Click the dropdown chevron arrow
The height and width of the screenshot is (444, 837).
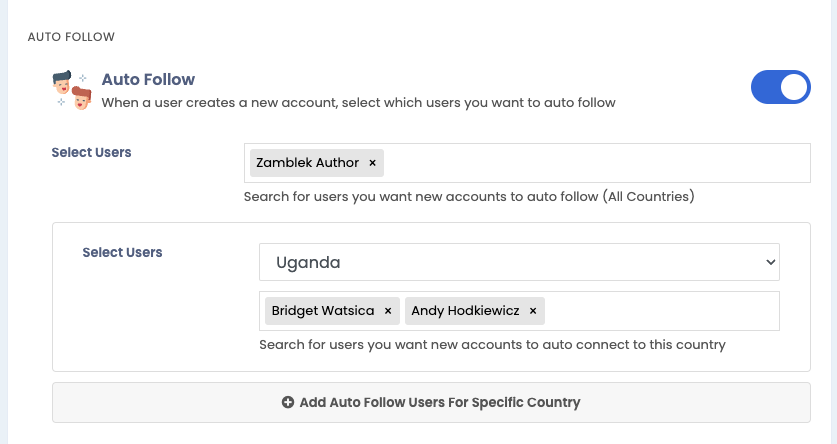click(x=770, y=262)
